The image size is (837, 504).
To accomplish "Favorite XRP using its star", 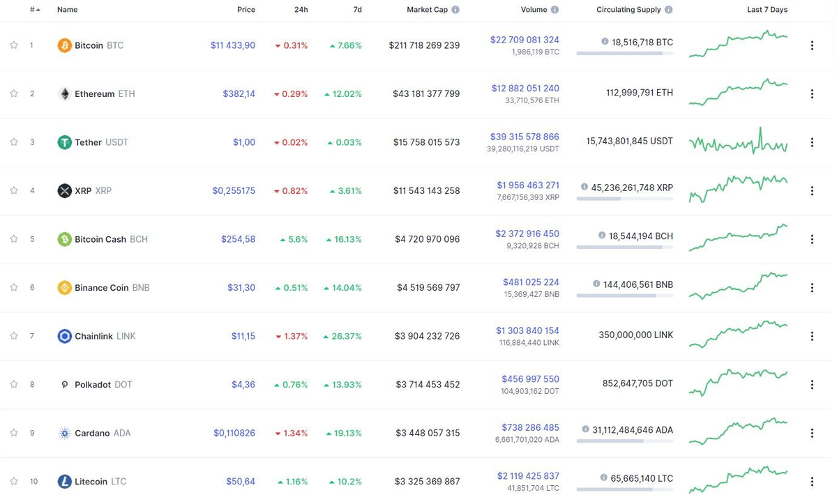I will [14, 190].
